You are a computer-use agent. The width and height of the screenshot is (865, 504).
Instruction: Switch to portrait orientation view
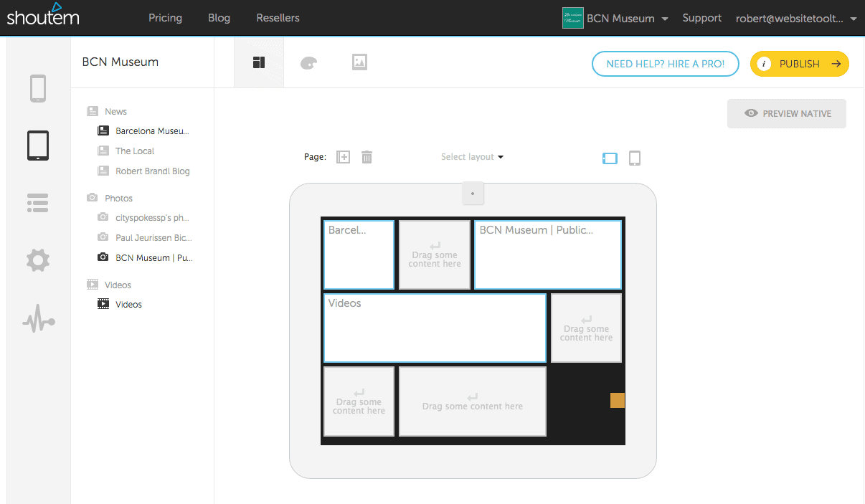pyautogui.click(x=635, y=158)
